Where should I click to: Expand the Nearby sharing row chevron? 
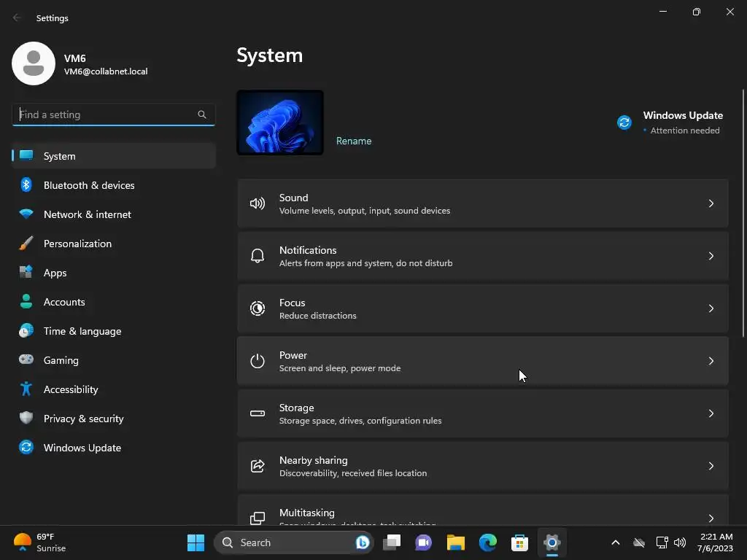tap(711, 466)
